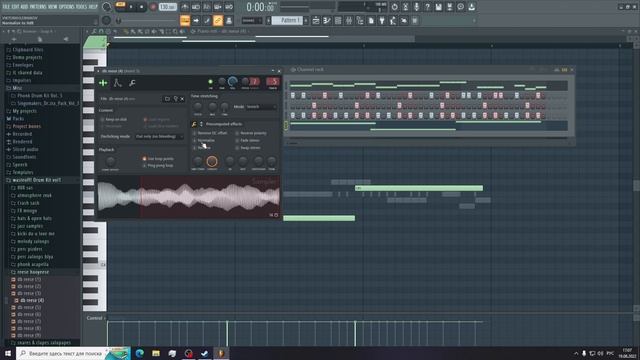The height and width of the screenshot is (360, 640).
Task: Open the piano roll icon in toolbar
Action: point(327,20)
